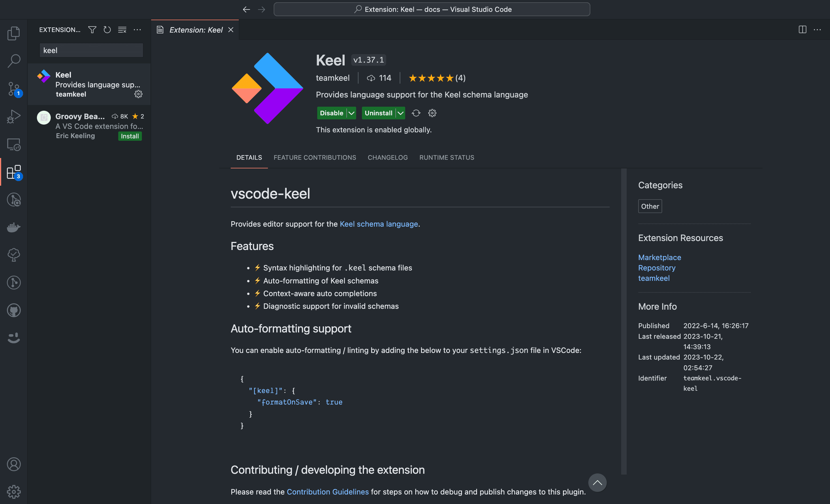Go back with the navigation arrow

(247, 10)
